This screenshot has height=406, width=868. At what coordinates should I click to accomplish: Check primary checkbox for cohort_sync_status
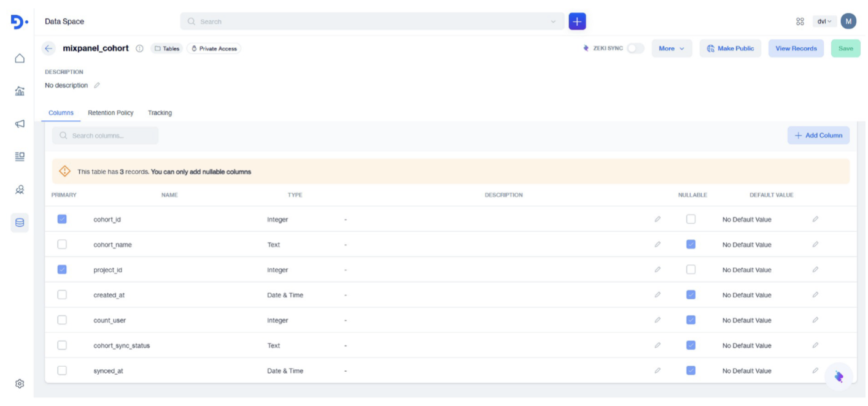coord(62,345)
